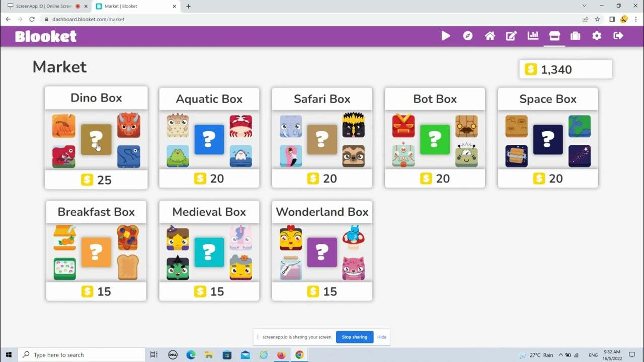Screen dimensions: 644x362
Task: Click the Dino Box 25 token price
Action: [96, 179]
